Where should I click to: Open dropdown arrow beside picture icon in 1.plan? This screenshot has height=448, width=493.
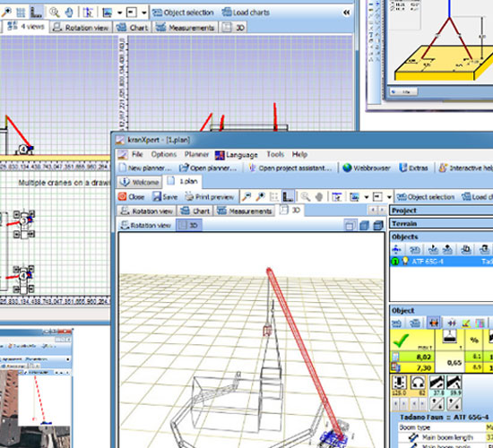coord(367,197)
